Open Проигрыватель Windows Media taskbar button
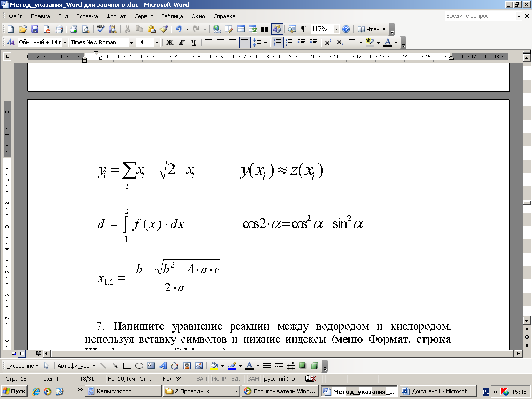Screen dimensions: 532x399 tap(280, 391)
